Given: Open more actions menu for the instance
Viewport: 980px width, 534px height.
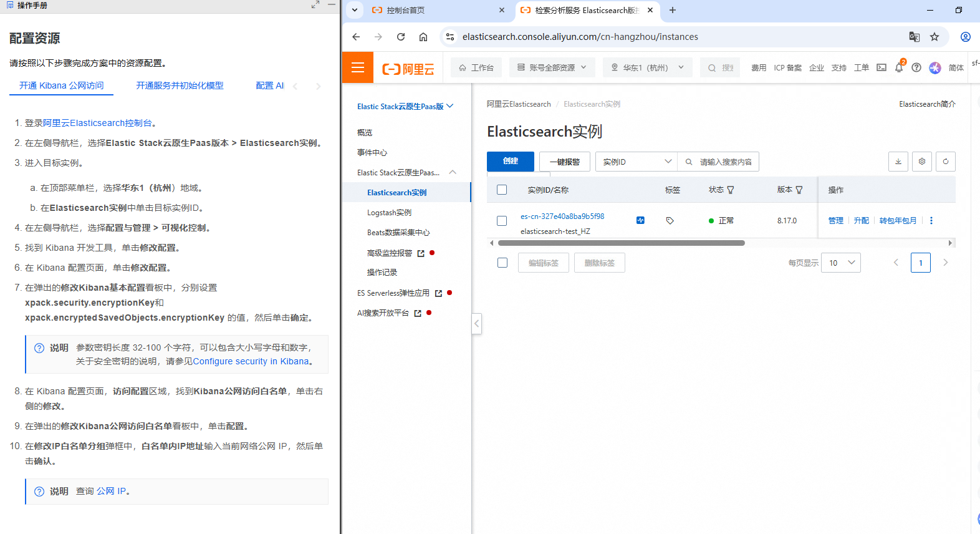Looking at the screenshot, I should click(x=931, y=221).
